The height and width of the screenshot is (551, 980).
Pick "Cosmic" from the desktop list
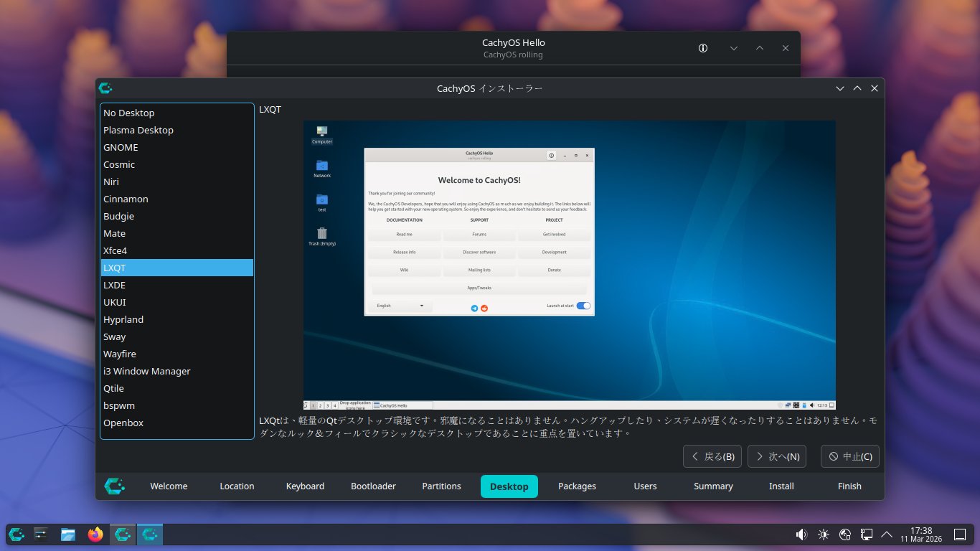click(177, 164)
